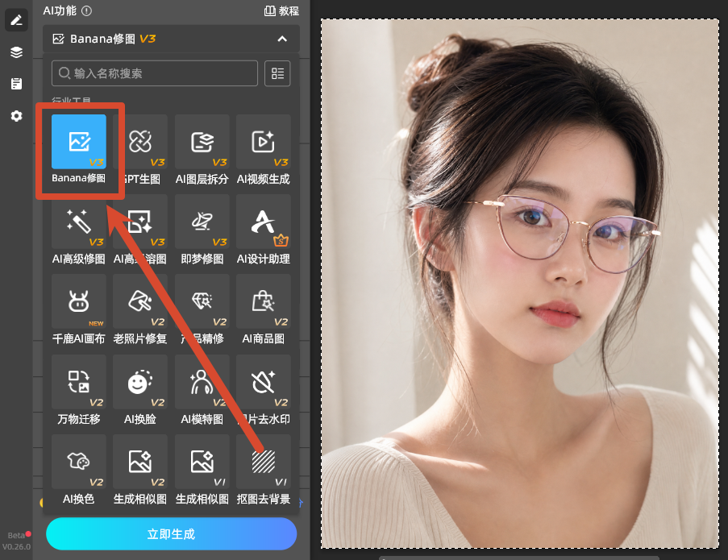Open settings via the gear icon
The image size is (728, 560).
coord(16,115)
